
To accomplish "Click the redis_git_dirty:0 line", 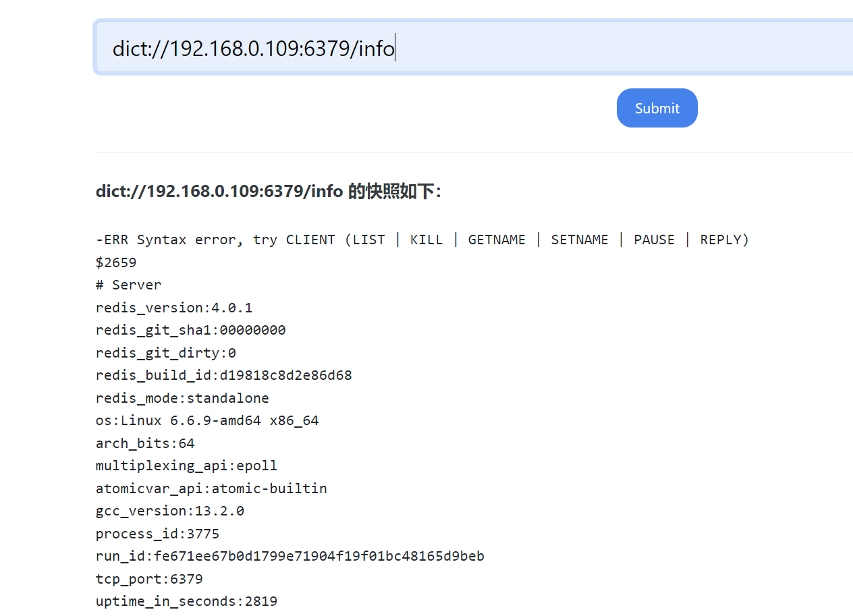I will 166,353.
